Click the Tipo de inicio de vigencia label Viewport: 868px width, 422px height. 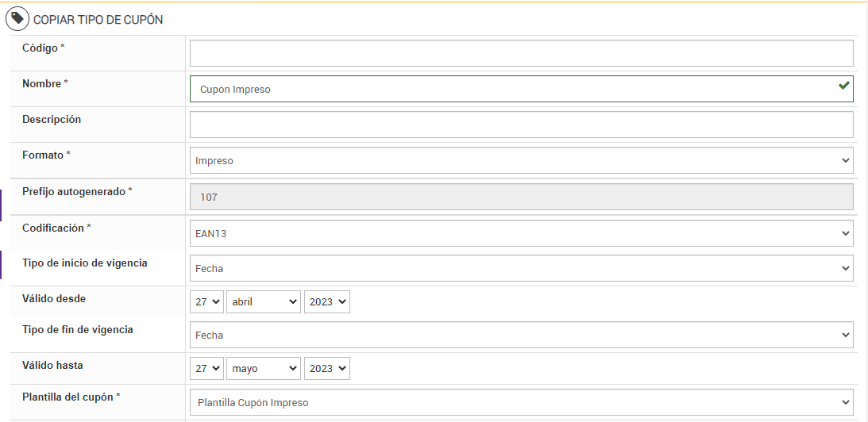(x=84, y=263)
